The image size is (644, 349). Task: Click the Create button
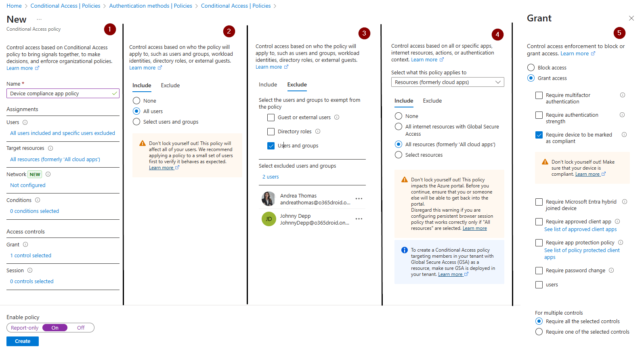click(x=23, y=341)
